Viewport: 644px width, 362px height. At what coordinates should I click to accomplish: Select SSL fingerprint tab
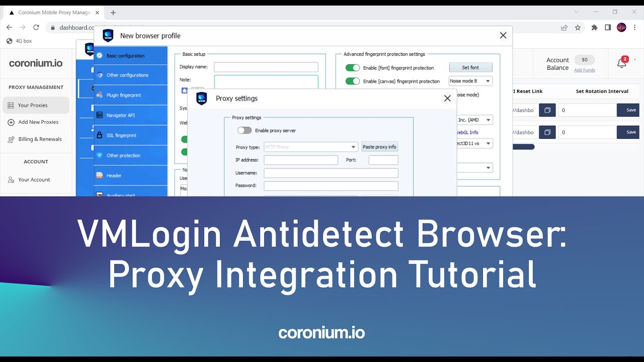click(130, 135)
